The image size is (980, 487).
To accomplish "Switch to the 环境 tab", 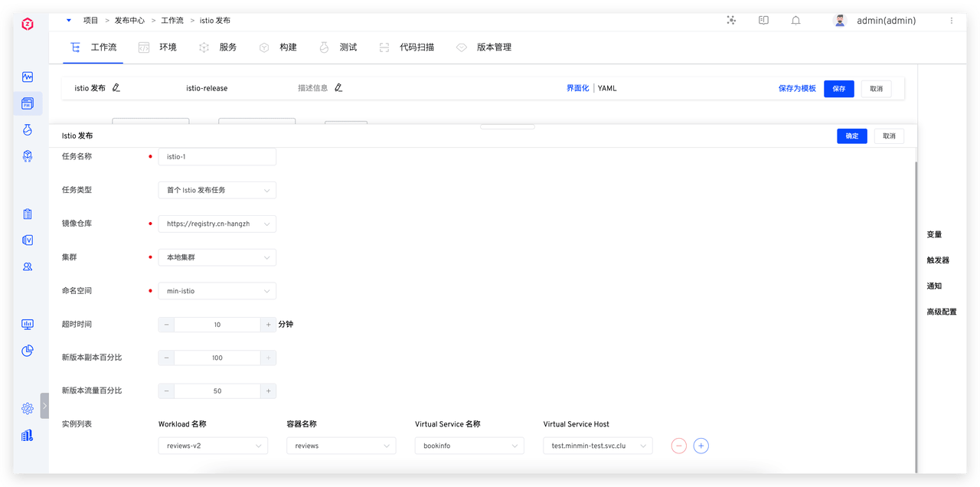I will coord(158,47).
